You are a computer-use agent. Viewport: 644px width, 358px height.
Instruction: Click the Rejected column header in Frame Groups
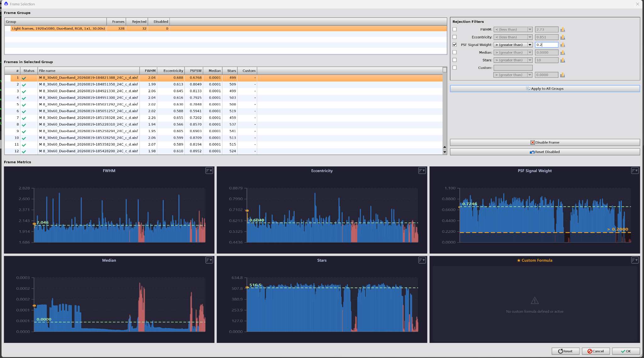pos(137,22)
